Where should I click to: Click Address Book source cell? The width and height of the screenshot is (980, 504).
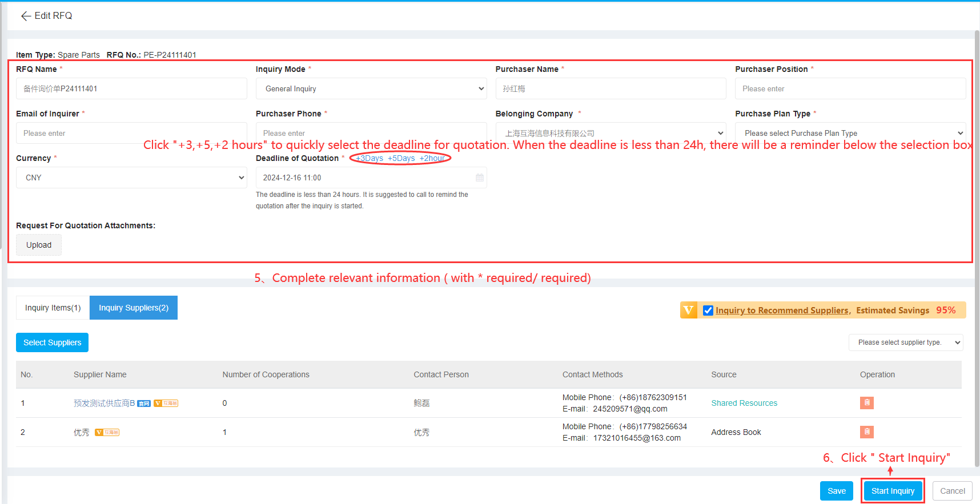tap(736, 432)
